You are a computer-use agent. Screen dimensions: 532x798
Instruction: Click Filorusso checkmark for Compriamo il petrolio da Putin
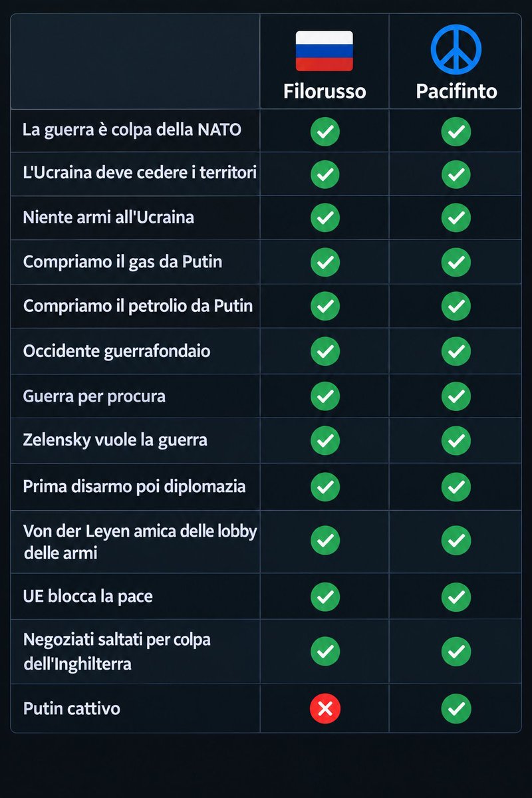point(325,306)
